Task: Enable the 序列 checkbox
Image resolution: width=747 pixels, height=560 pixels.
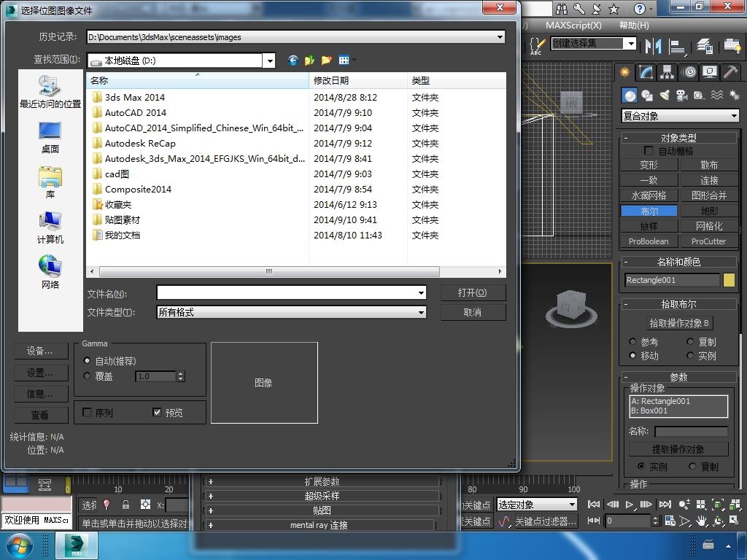Action: 88,412
